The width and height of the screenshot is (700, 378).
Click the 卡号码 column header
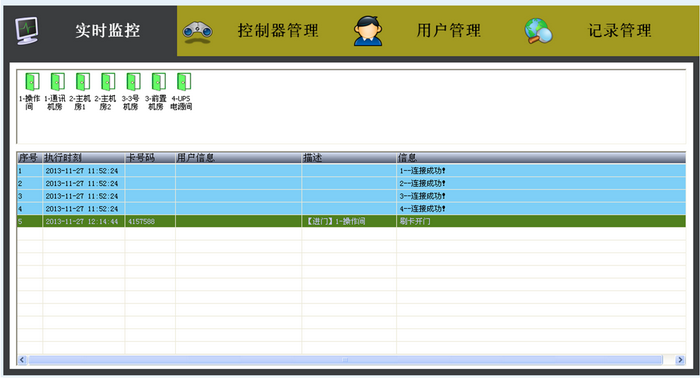[150, 158]
